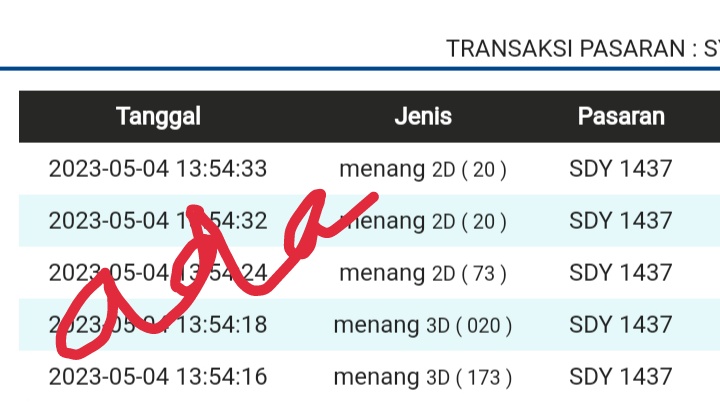Click the menang 2D (73) entry
The height and width of the screenshot is (402, 720).
pos(423,273)
